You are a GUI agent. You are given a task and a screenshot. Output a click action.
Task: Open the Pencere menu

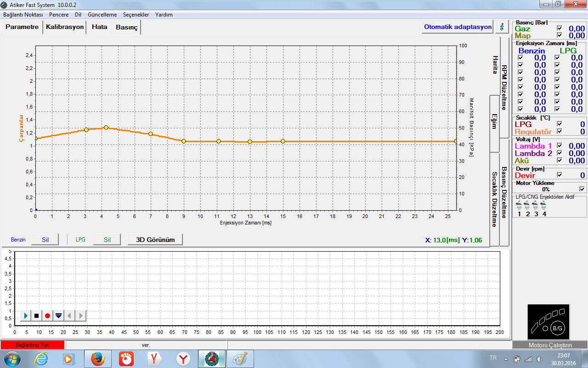click(x=59, y=15)
